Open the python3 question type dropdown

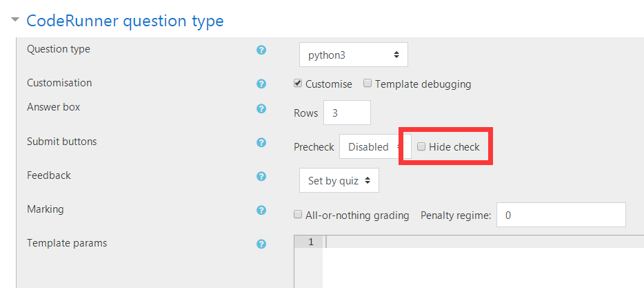[x=354, y=55]
